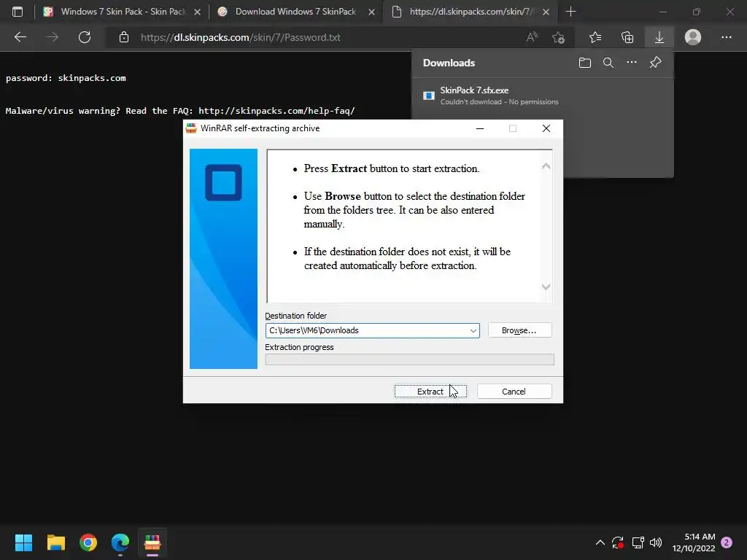Close the Download Windows 7 SkinPack tab
Image resolution: width=747 pixels, height=560 pixels.
click(x=371, y=12)
